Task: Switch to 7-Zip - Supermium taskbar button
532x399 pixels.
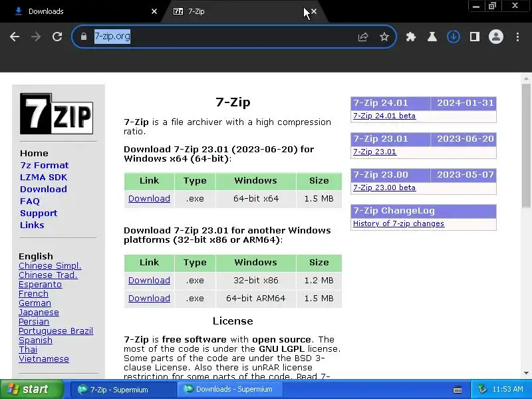Action: point(124,390)
